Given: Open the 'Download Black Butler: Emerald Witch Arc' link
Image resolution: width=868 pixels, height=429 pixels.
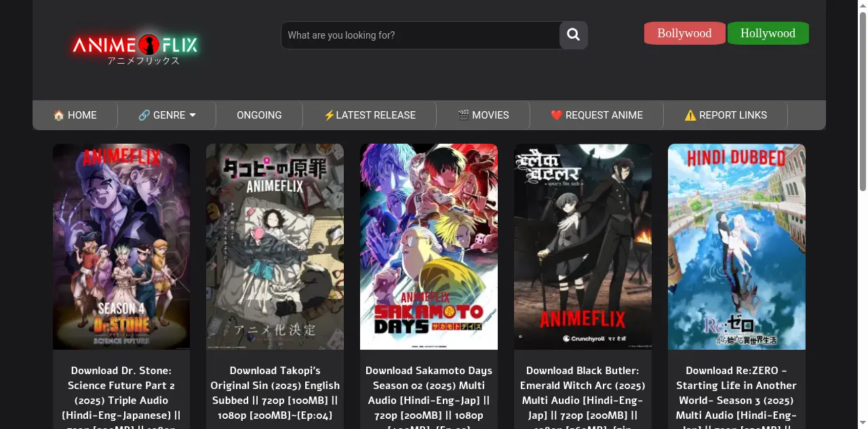Looking at the screenshot, I should [x=583, y=396].
